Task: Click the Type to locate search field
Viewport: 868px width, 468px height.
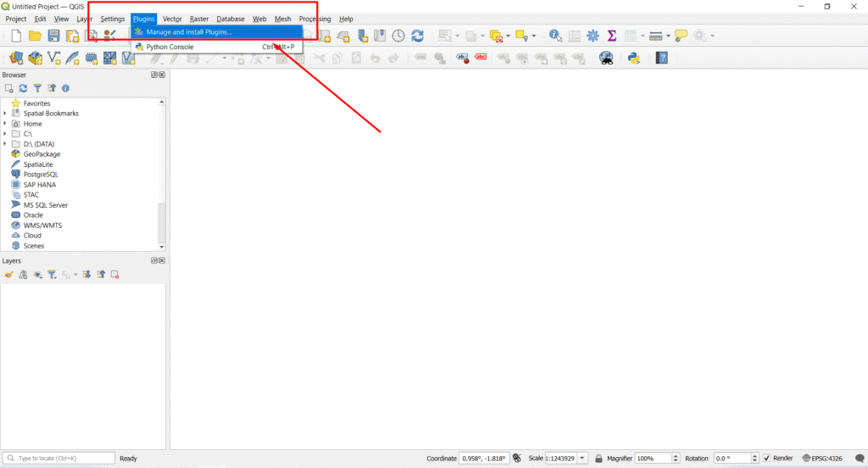Action: (58, 458)
